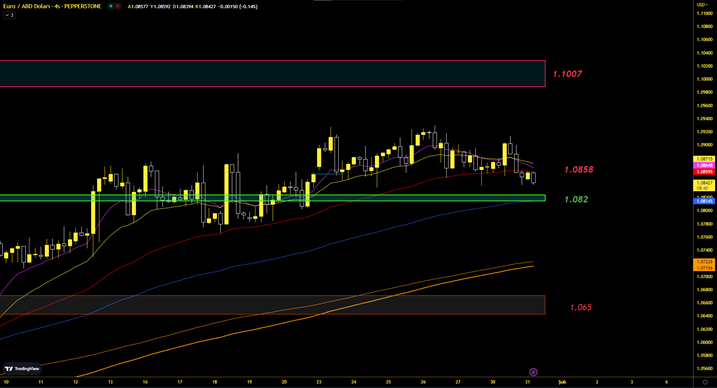Click the 23 date marker on time axis
The width and height of the screenshot is (717, 388).
click(x=319, y=382)
